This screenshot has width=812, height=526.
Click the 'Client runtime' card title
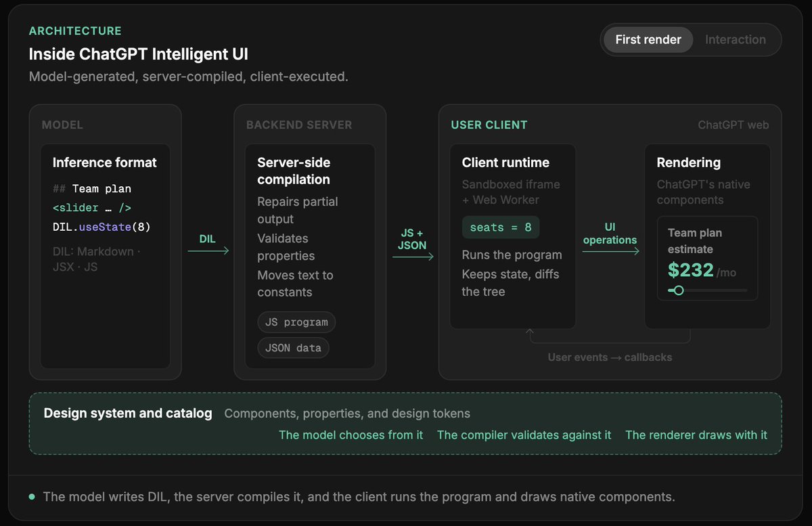tap(505, 162)
